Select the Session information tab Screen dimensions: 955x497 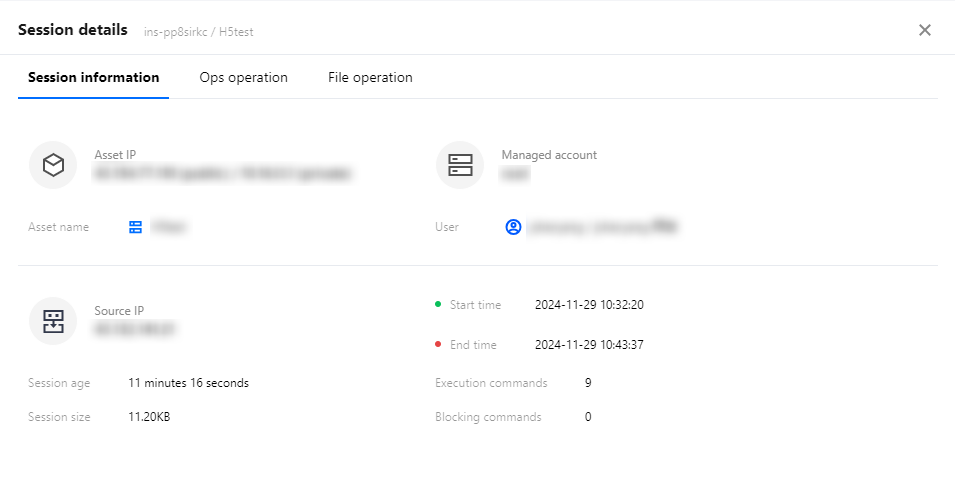[x=93, y=78]
